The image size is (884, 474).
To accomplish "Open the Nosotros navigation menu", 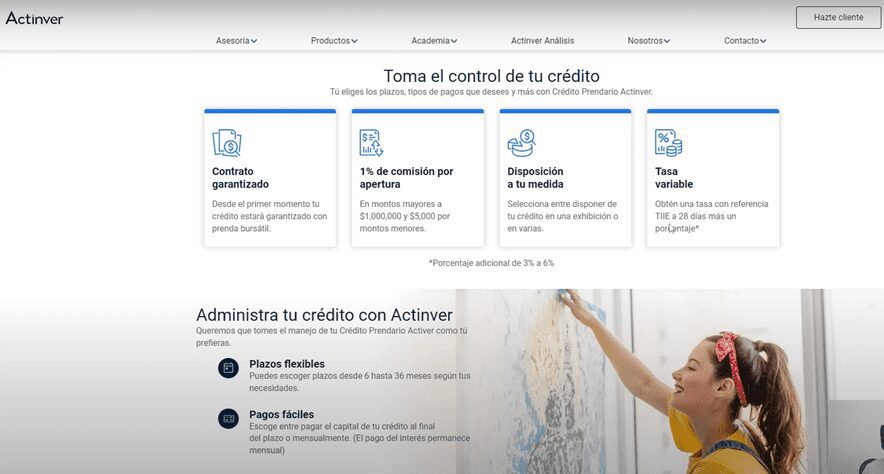I will 648,41.
